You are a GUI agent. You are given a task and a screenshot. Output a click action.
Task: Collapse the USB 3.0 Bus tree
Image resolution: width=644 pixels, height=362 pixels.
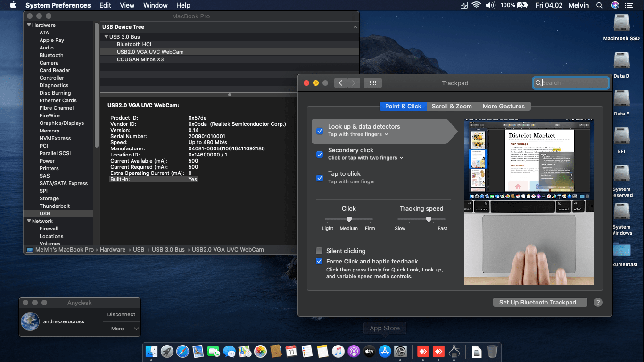coord(106,37)
